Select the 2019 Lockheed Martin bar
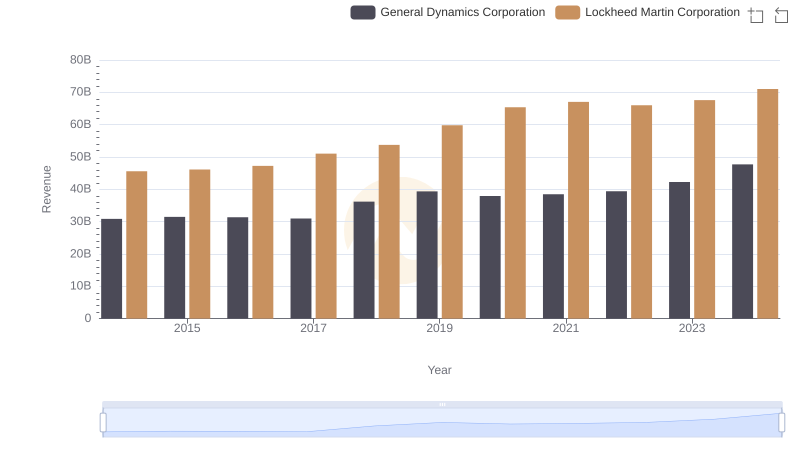The image size is (800, 461). click(452, 222)
